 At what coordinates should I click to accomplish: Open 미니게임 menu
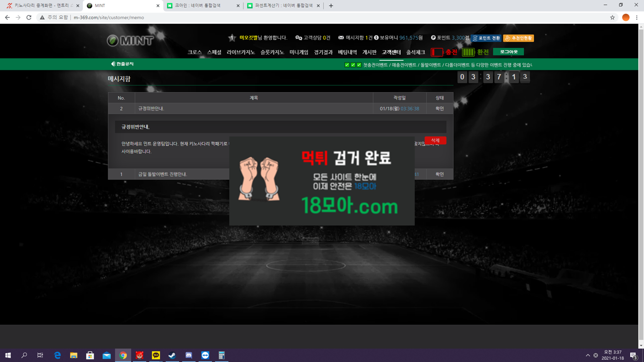(299, 52)
